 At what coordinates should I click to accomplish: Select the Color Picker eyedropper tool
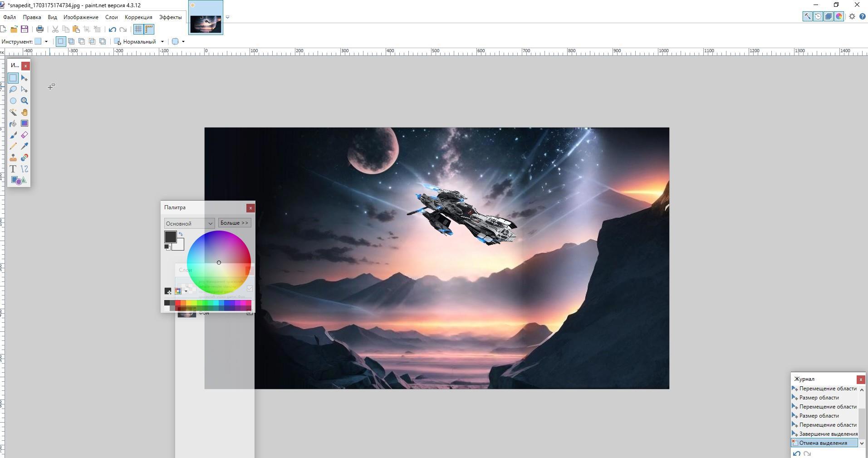pos(25,146)
